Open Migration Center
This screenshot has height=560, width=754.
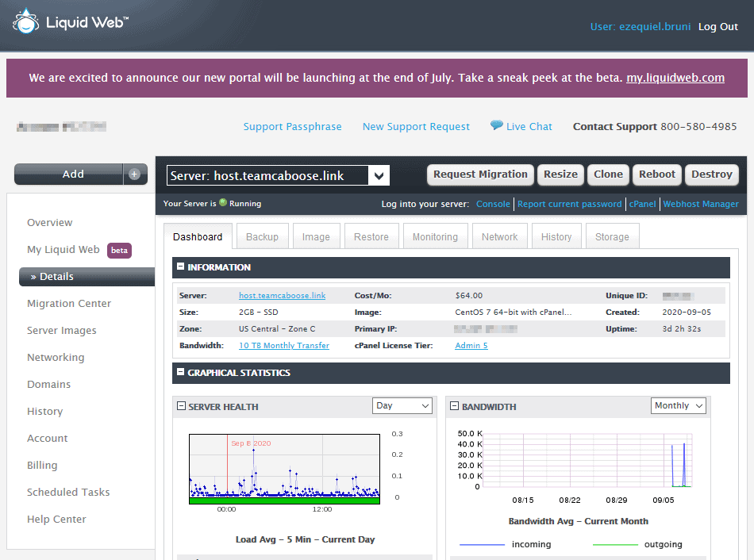69,303
